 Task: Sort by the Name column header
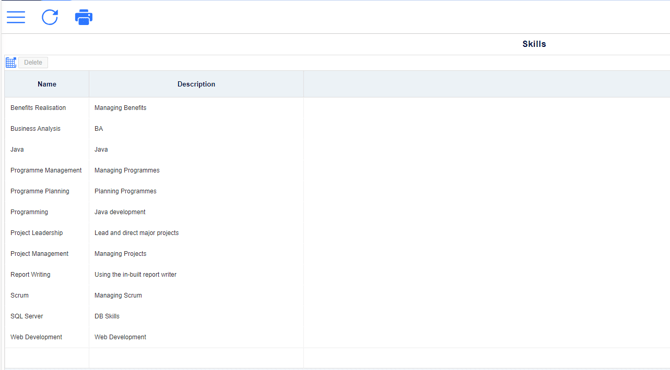[47, 84]
